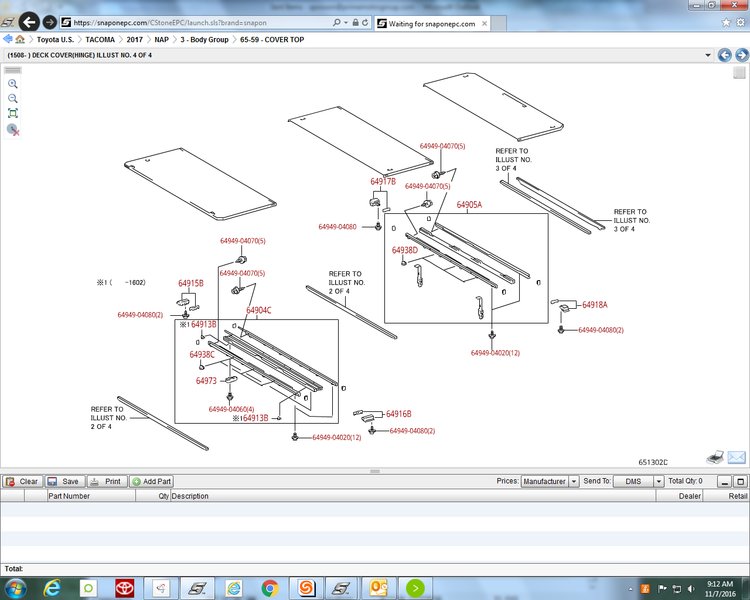Image resolution: width=750 pixels, height=600 pixels.
Task: Select part callout 64938D
Action: coord(404,250)
